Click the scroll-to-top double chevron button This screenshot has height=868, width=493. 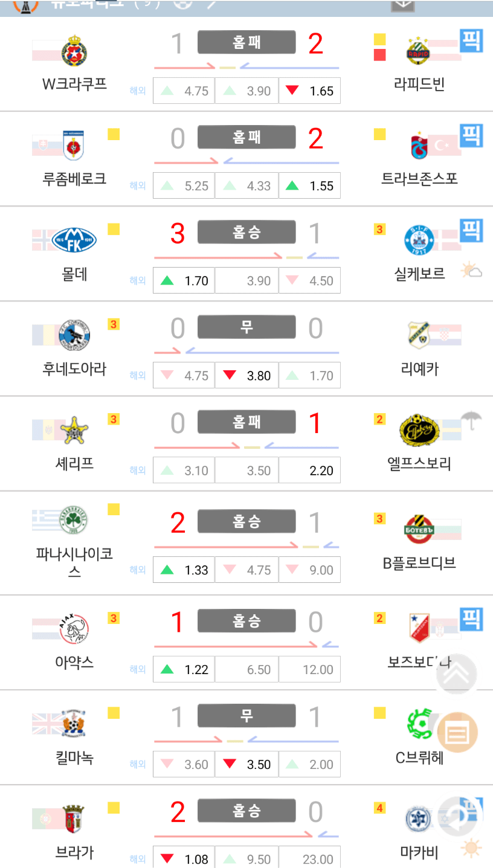457,674
